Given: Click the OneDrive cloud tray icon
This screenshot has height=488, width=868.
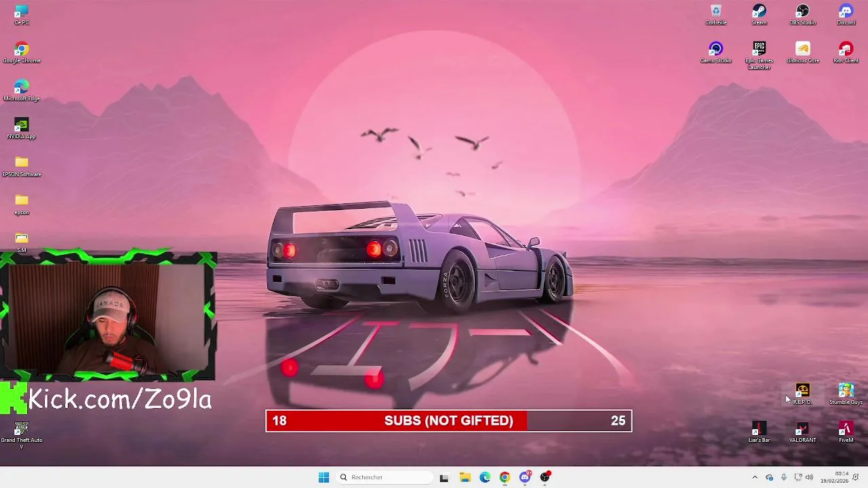Looking at the screenshot, I should tap(769, 477).
